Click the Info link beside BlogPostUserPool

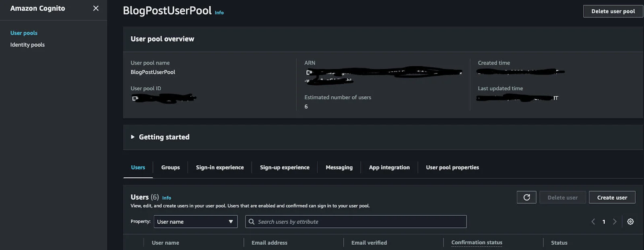click(219, 12)
